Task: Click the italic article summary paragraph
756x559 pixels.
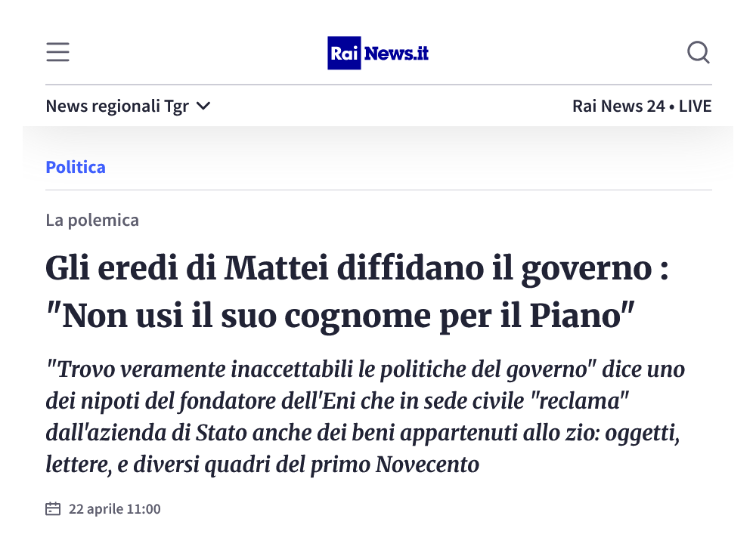Action: point(363,416)
